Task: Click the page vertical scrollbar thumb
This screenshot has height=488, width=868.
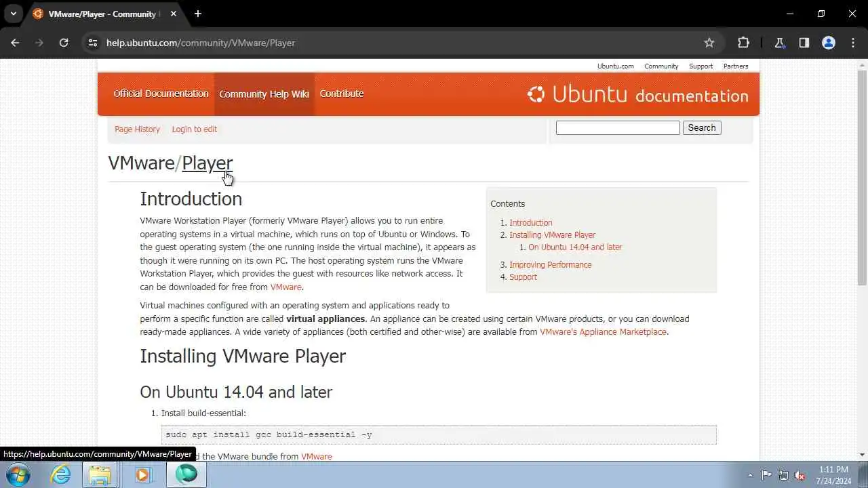Action: [x=862, y=176]
